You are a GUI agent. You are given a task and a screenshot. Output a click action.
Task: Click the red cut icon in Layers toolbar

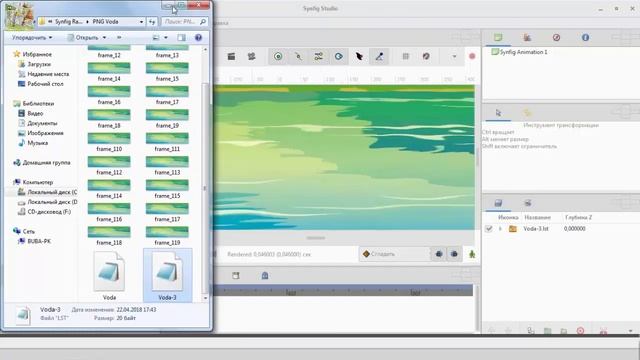(x=603, y=331)
